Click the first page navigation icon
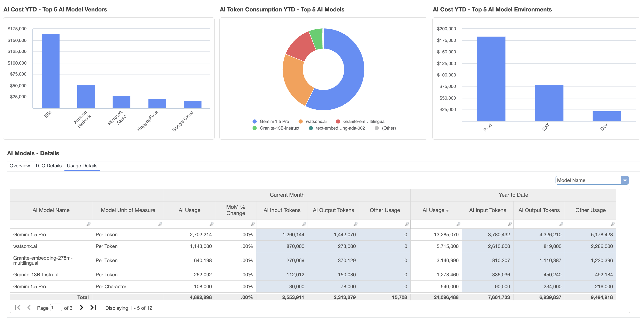Viewport: 644px width, 321px height. [17, 307]
